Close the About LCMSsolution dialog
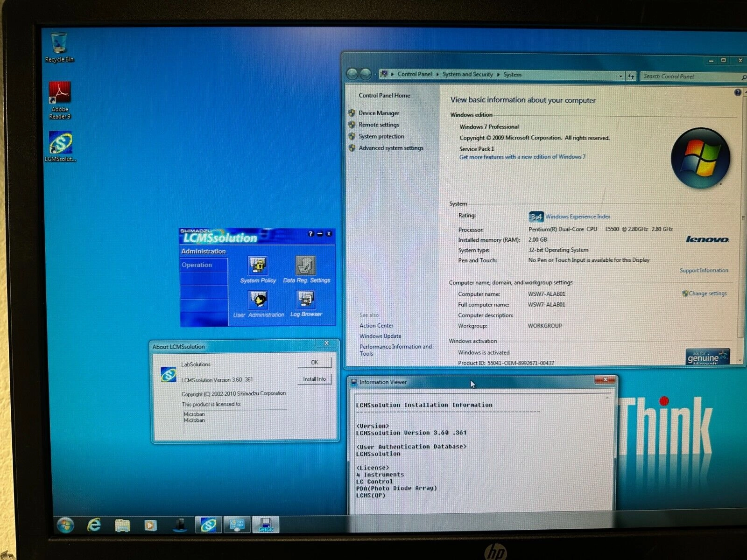Viewport: 747px width, 560px height. click(x=327, y=343)
